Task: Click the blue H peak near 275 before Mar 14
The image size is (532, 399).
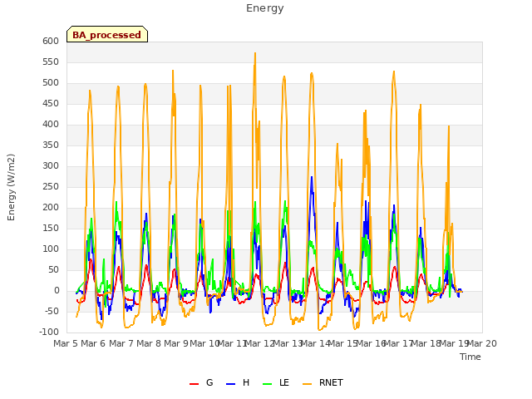Action: 312,177
